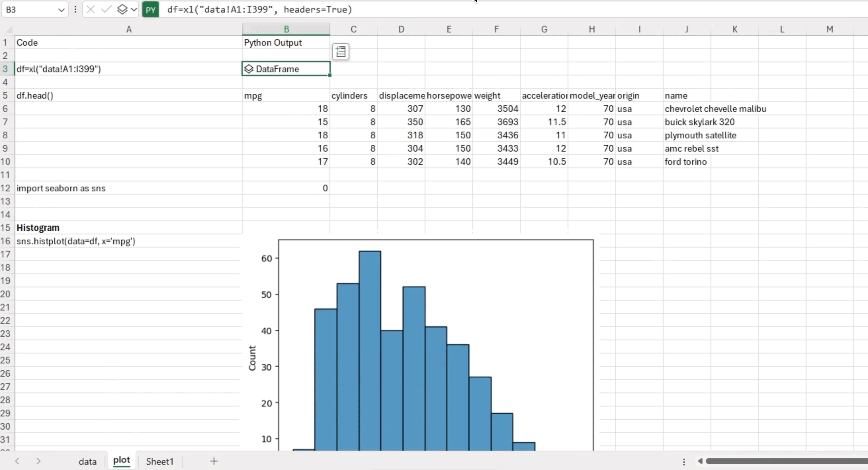Open the Name Box dropdown arrow
The width and height of the screenshot is (868, 470).
61,10
